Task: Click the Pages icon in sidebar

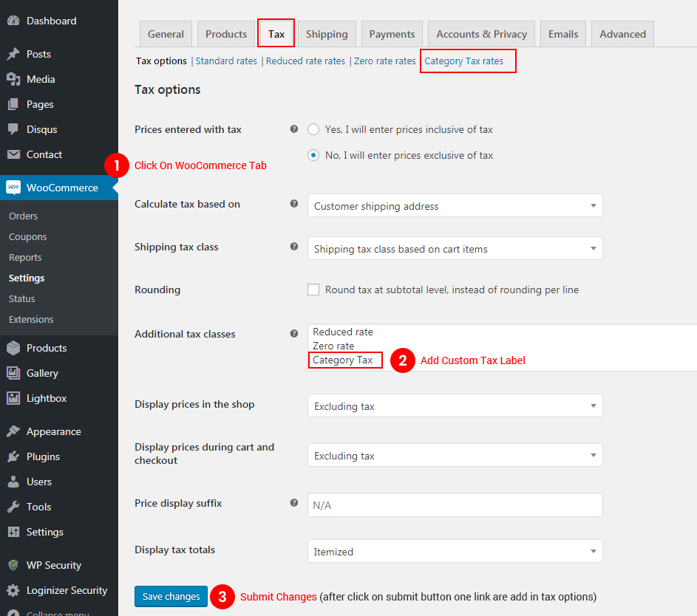Action: tap(13, 104)
